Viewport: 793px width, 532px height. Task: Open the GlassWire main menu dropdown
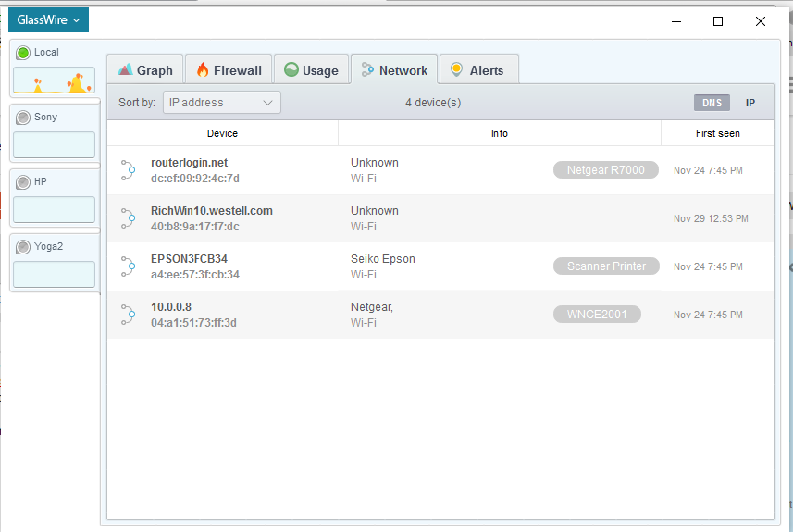tap(48, 20)
